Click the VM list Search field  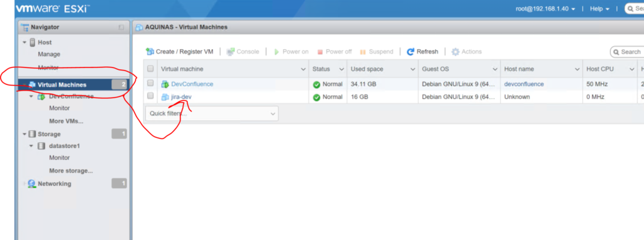(x=627, y=52)
